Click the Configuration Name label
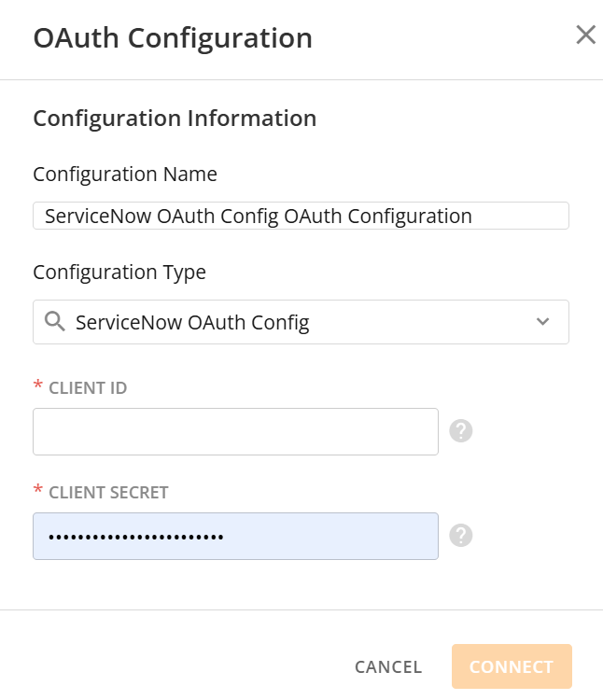Screen dimensions: 603x700 pos(125,175)
